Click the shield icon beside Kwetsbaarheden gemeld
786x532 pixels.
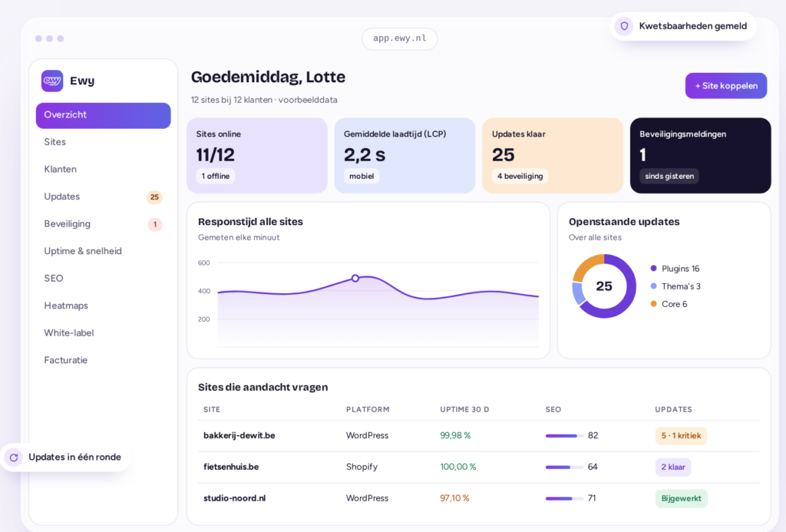(624, 26)
